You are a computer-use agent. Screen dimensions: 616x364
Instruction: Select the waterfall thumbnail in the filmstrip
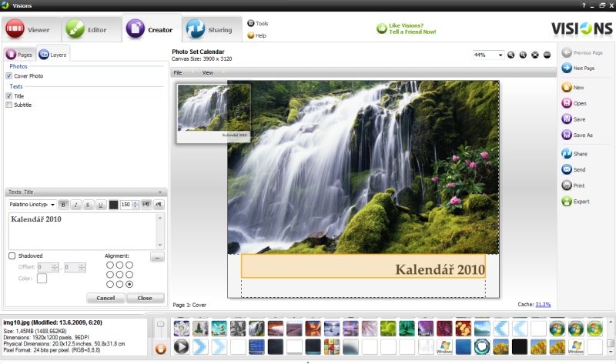click(256, 329)
